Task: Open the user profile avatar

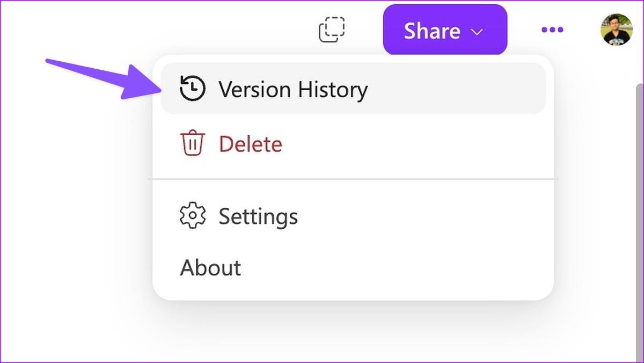Action: pos(616,30)
